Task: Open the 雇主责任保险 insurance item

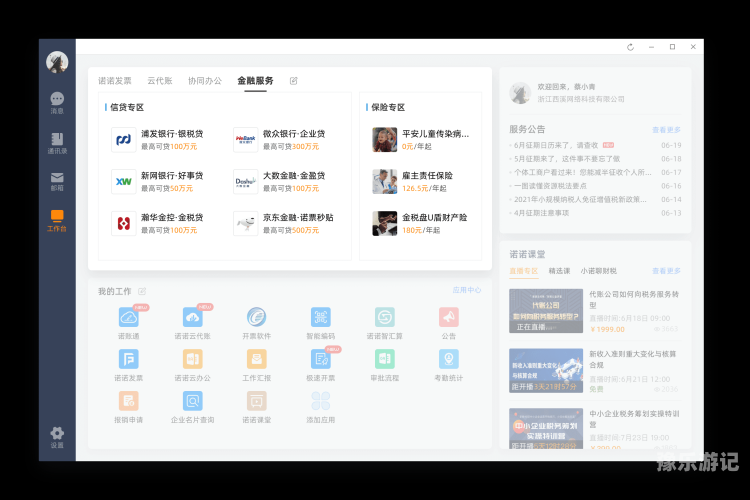Action: point(413,182)
